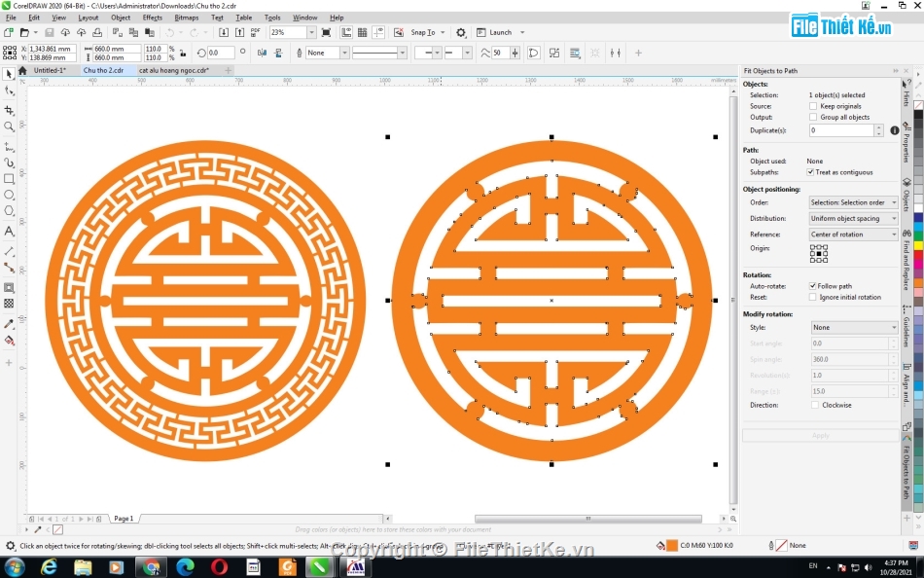This screenshot has height=578, width=924.
Task: Activate the Text tool
Action: click(x=9, y=232)
